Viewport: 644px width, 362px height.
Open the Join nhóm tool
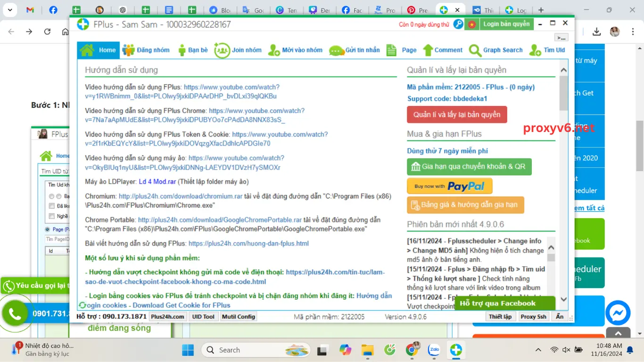(238, 50)
